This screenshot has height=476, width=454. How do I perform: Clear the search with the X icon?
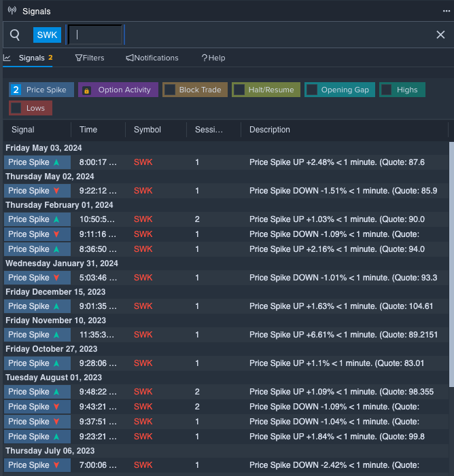point(440,35)
